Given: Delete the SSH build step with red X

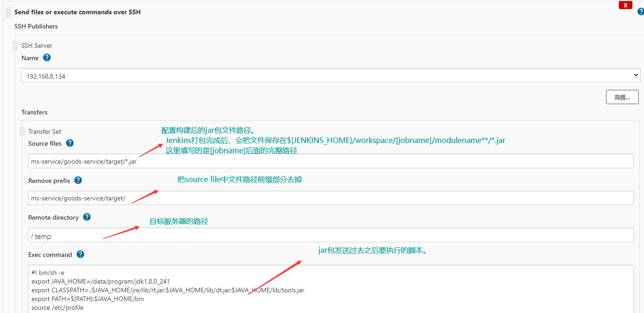Looking at the screenshot, I should [625, 5].
